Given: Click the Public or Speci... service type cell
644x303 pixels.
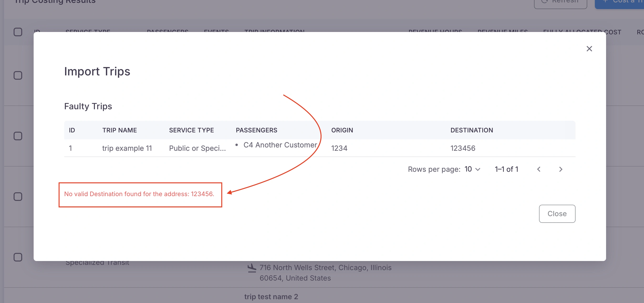Looking at the screenshot, I should coord(197,148).
